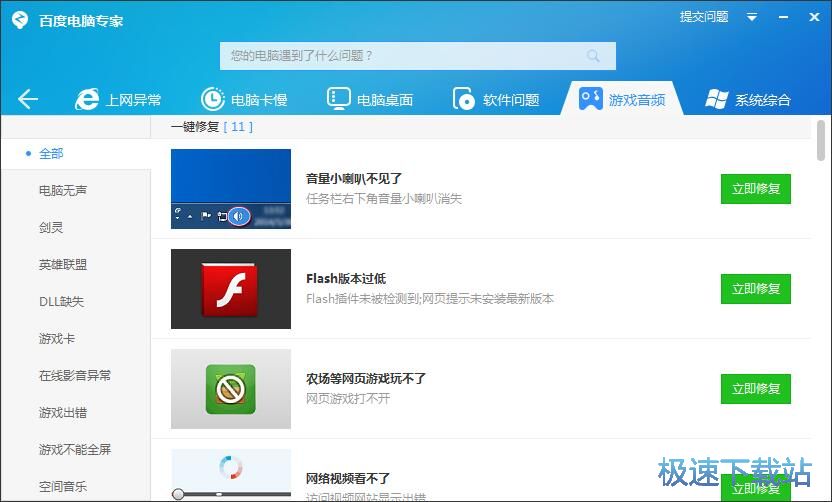
Task: Select 游戏卡 category in sidebar
Action: [x=57, y=339]
